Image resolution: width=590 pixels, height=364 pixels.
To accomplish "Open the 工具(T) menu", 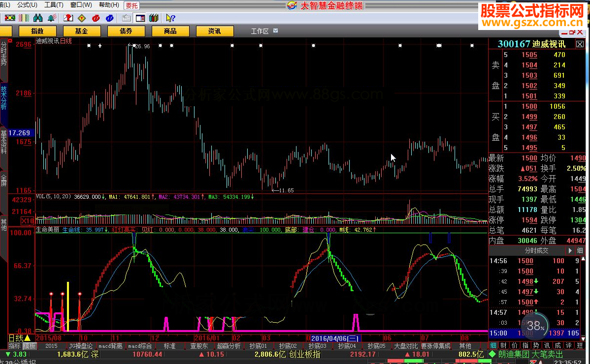I will click(x=54, y=5).
